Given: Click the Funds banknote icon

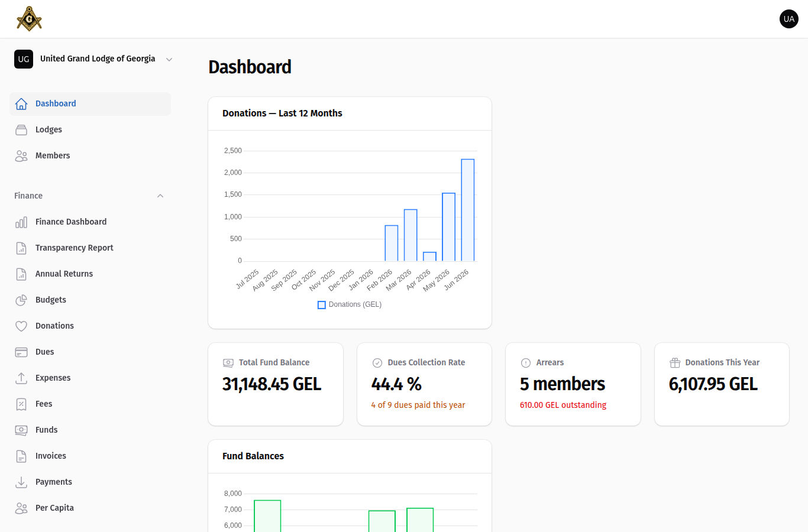Looking at the screenshot, I should (21, 430).
